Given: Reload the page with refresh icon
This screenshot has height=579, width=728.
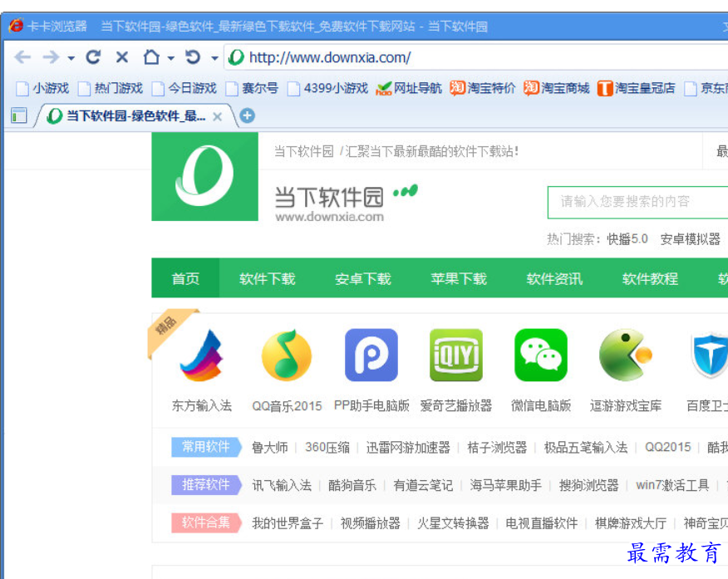Looking at the screenshot, I should (93, 57).
